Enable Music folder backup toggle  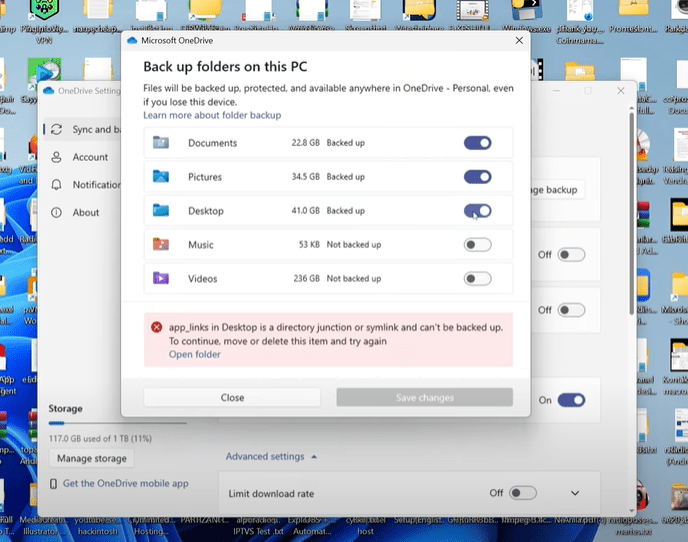coord(477,245)
